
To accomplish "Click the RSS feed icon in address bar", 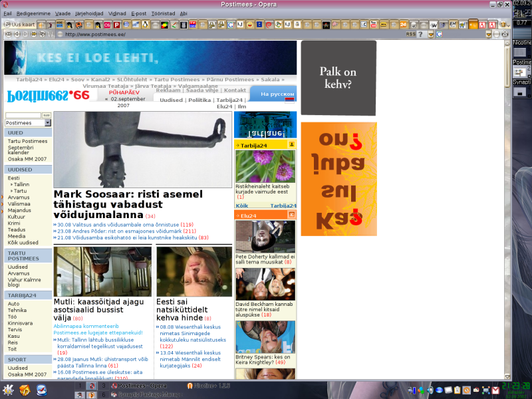I will tap(411, 34).
